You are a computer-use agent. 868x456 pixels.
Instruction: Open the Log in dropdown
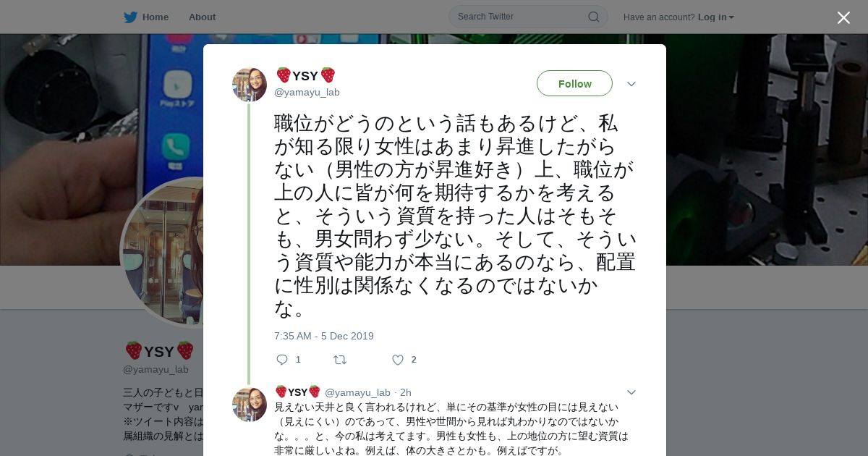pyautogui.click(x=716, y=17)
